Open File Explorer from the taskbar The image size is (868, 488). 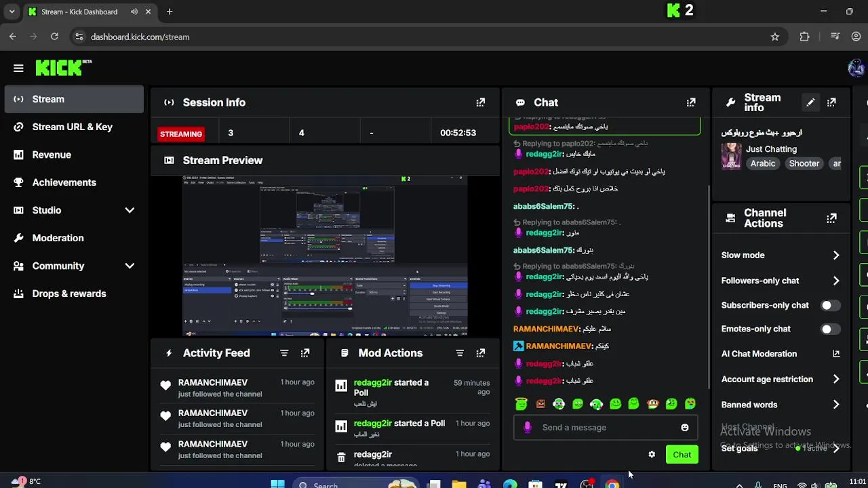pyautogui.click(x=459, y=484)
